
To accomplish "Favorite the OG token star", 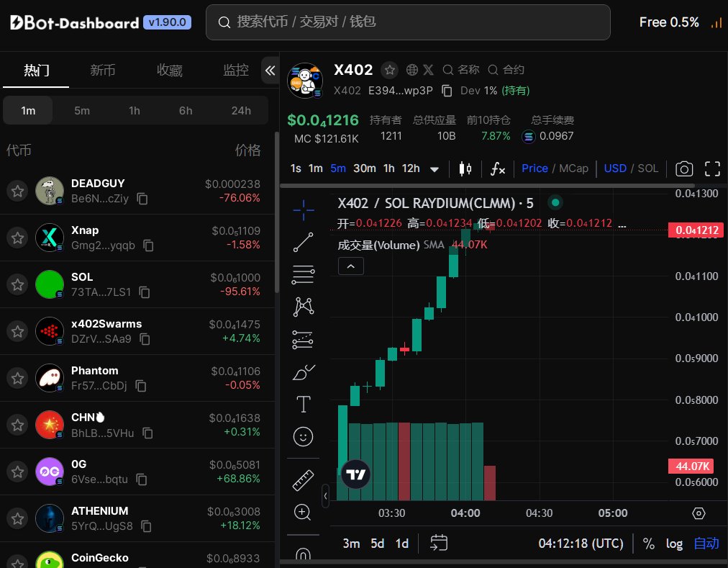I will pos(18,472).
